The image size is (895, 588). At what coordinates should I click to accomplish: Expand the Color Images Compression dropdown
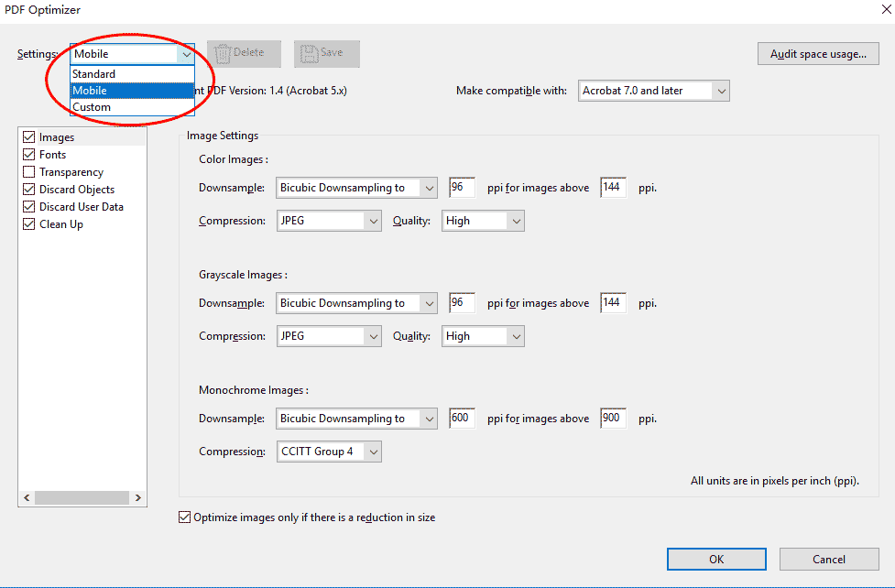point(329,221)
